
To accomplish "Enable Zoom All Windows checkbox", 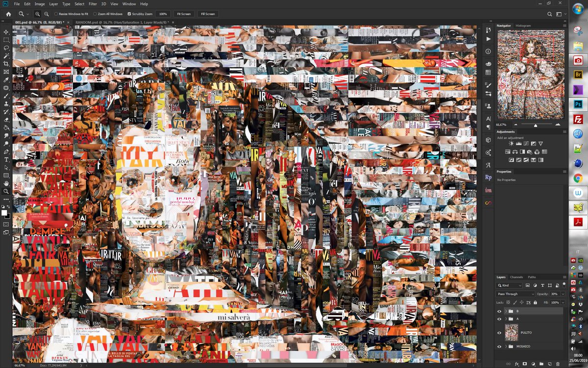I will [x=96, y=14].
